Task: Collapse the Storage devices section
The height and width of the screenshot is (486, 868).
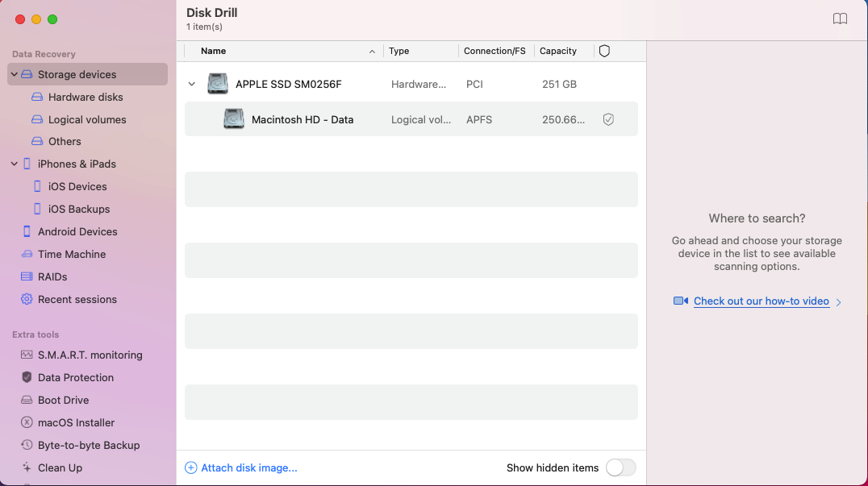Action: [x=15, y=74]
